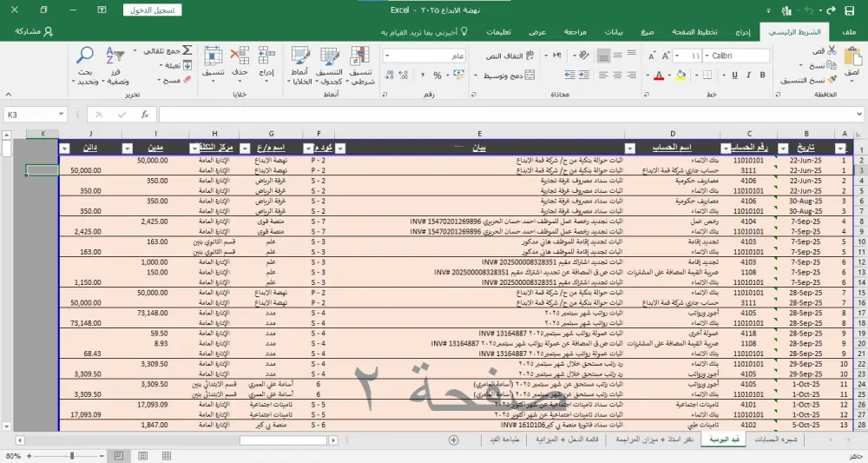Click the Save icon in title bar
Screen dimensions: 868x463
pyautogui.click(x=849, y=10)
